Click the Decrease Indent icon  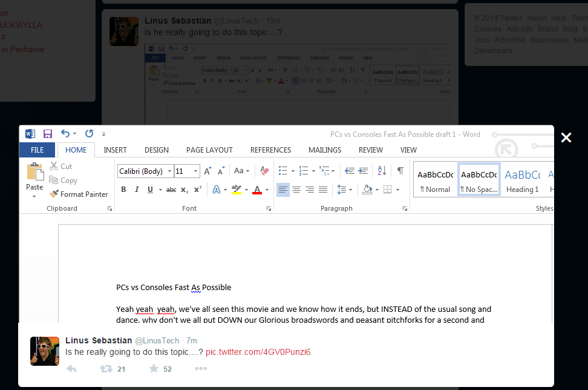(x=350, y=171)
